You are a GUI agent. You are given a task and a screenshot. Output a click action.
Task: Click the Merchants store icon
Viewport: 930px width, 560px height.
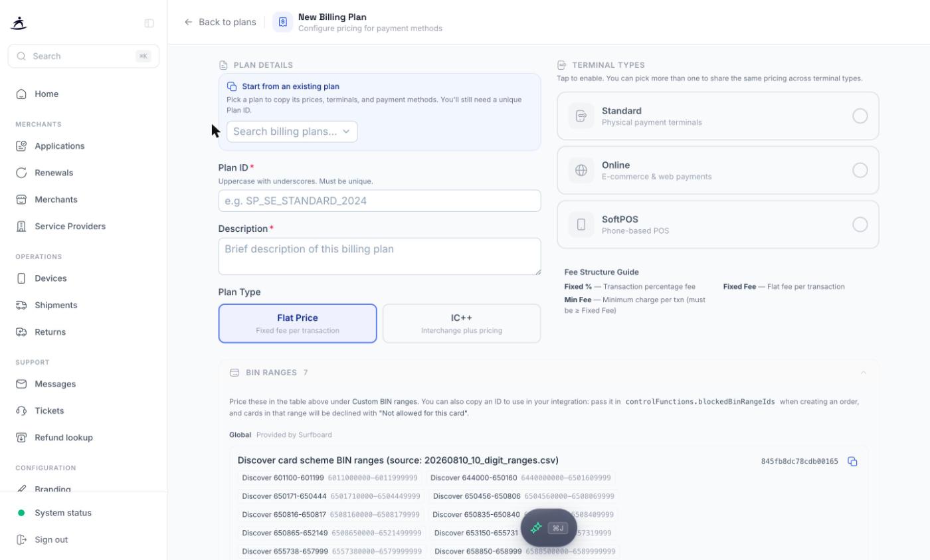21,200
